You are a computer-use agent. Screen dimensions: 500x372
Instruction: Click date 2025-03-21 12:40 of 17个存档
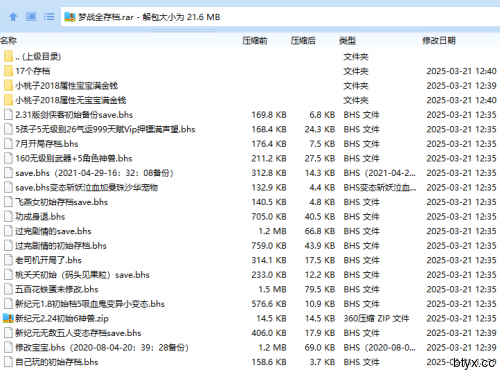pos(461,71)
